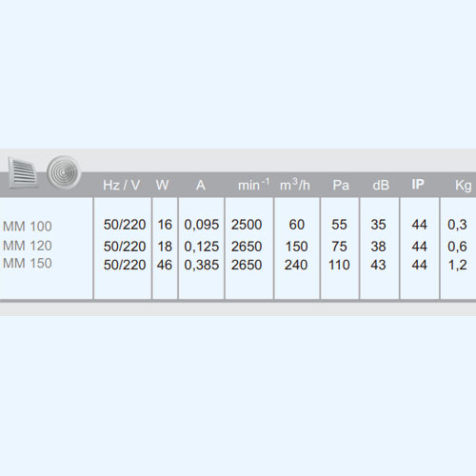
Task: Click the 2500 rpm value cell
Action: (x=247, y=225)
